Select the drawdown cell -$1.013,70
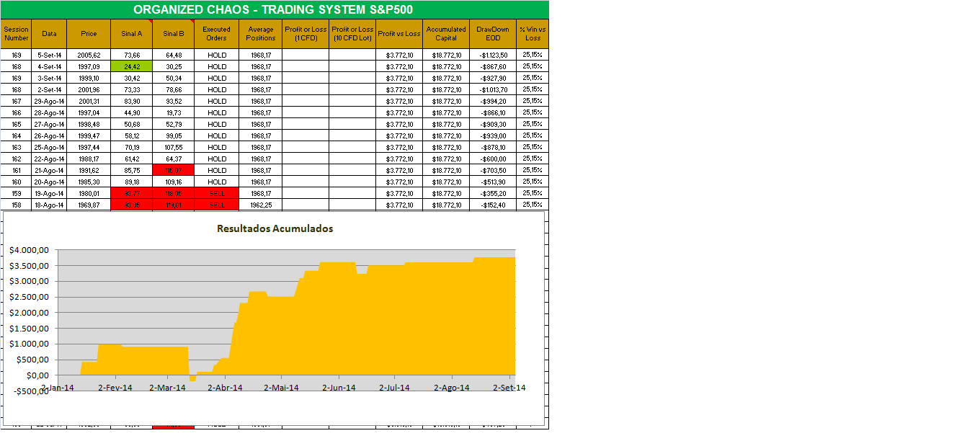The image size is (980, 441). tap(493, 89)
